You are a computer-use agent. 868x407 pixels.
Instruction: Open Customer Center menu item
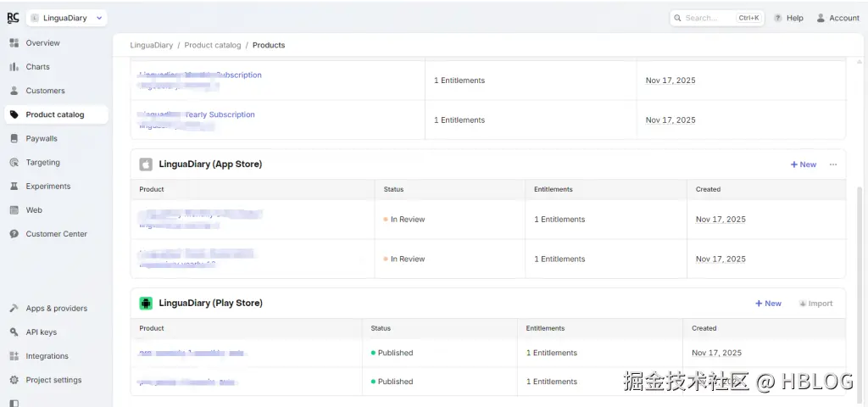[56, 234]
